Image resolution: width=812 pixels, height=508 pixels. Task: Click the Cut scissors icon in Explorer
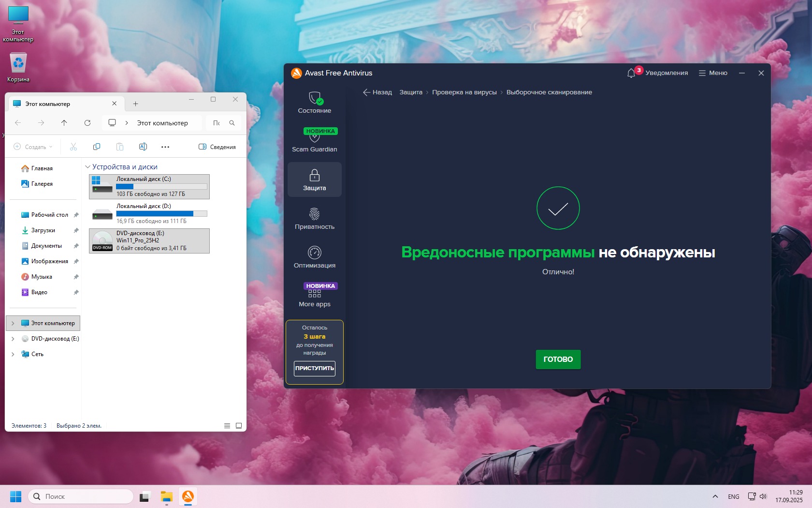pos(73,147)
